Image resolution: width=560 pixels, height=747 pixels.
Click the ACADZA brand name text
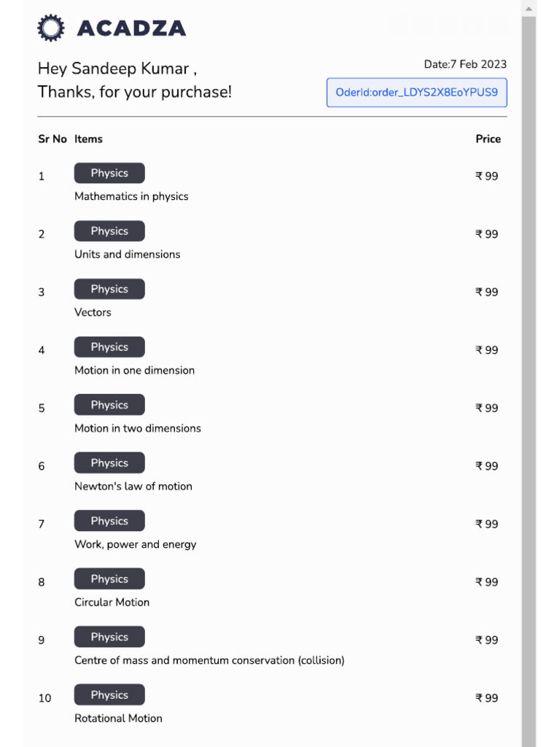131,28
